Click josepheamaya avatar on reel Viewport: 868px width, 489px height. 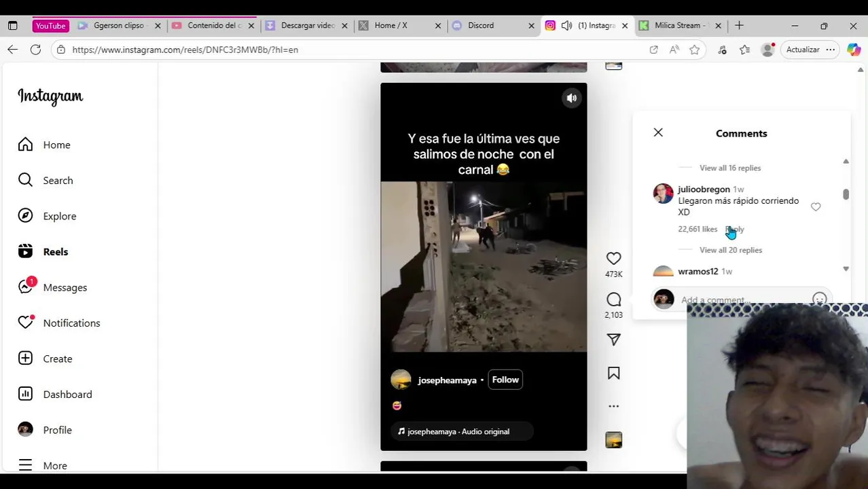[x=401, y=380]
